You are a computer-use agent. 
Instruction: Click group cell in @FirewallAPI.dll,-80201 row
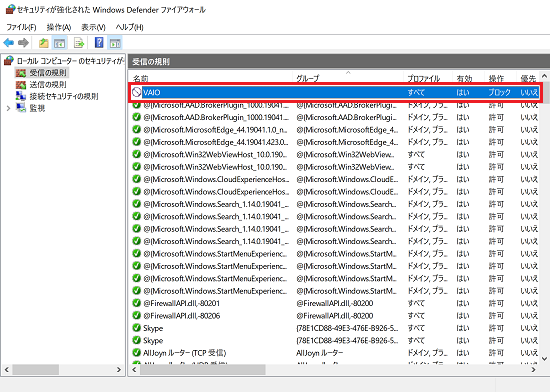pyautogui.click(x=335, y=303)
